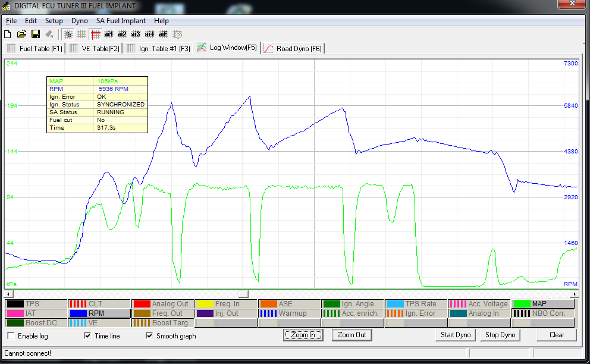This screenshot has width=590, height=364.
Task: Toggle the Boost Targ. channel
Action: pyautogui.click(x=163, y=323)
